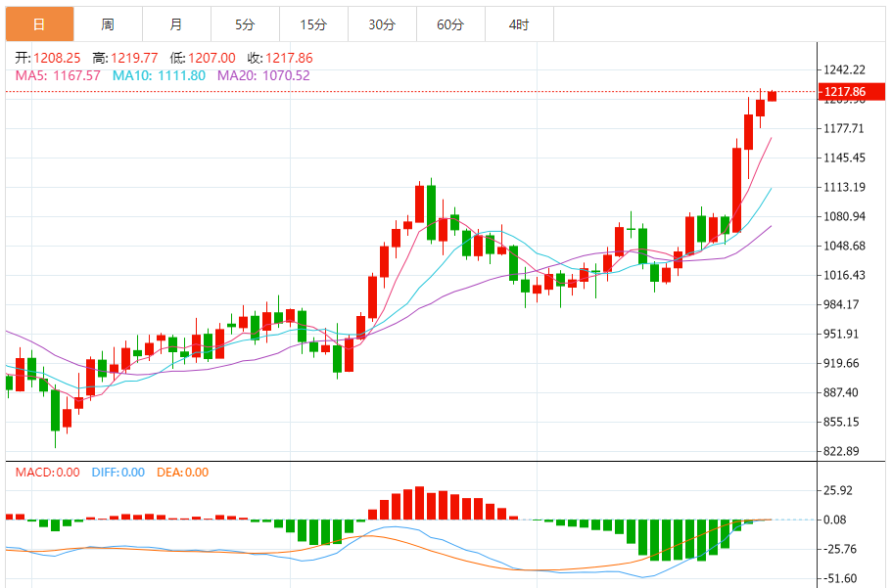Image resolution: width=892 pixels, height=588 pixels.
Task: Click the 1016.43 price axis label
Action: click(844, 275)
